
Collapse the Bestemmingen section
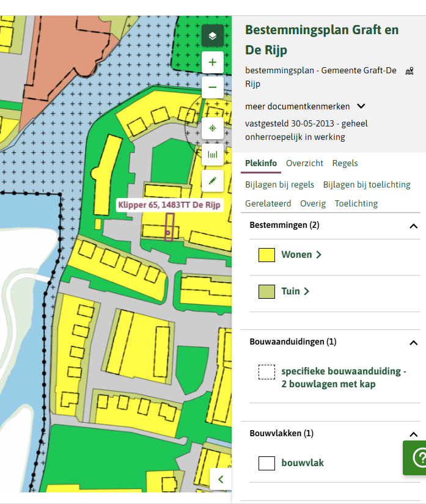click(x=413, y=226)
